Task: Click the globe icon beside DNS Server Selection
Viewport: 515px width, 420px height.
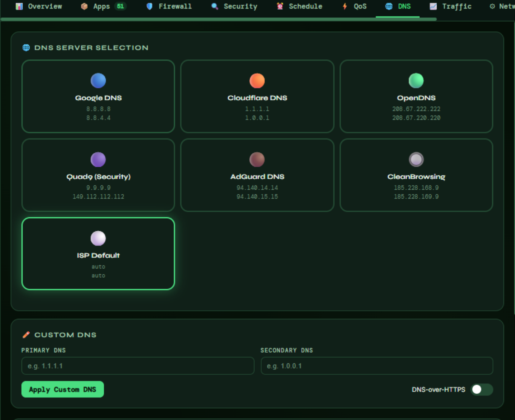Action: 26,47
